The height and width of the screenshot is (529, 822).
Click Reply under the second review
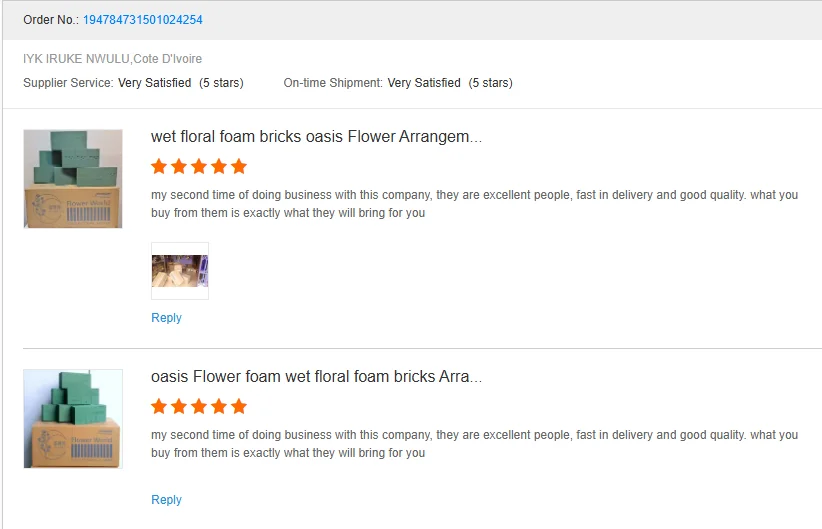(x=166, y=500)
